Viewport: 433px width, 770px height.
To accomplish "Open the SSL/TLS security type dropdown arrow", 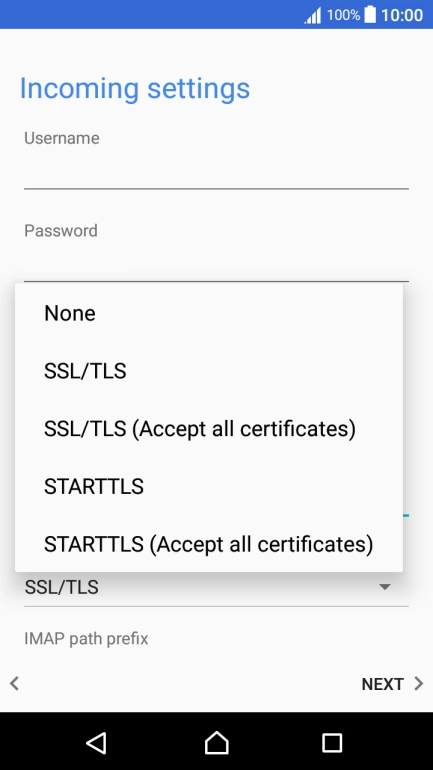I will 385,587.
